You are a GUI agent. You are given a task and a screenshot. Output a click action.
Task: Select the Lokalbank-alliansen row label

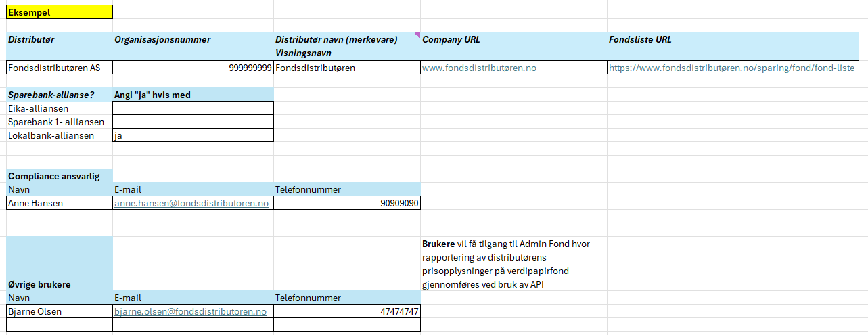pyautogui.click(x=60, y=135)
